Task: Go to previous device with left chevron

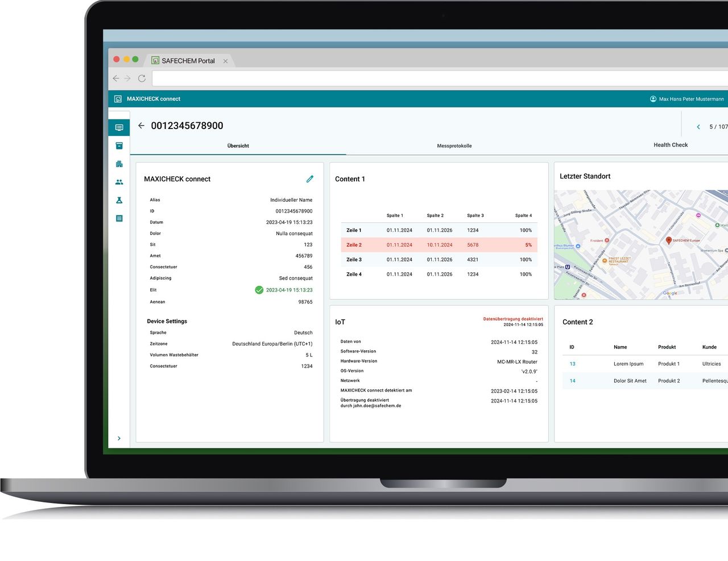Action: pos(698,127)
